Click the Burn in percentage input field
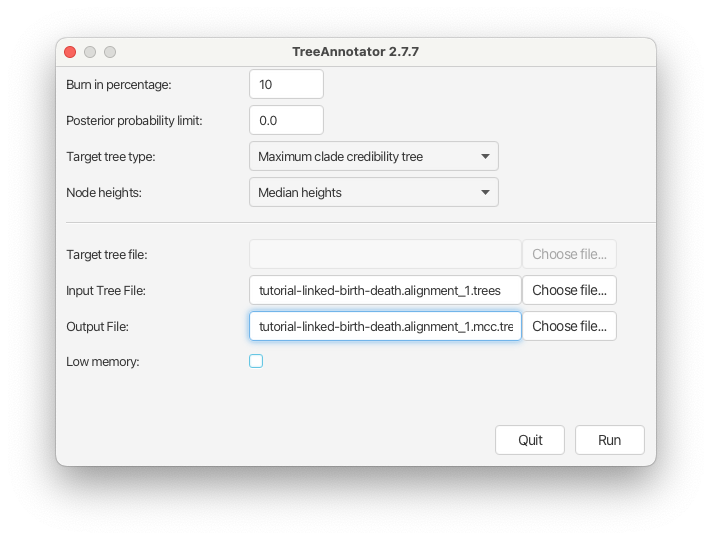The width and height of the screenshot is (712, 540). pos(286,84)
